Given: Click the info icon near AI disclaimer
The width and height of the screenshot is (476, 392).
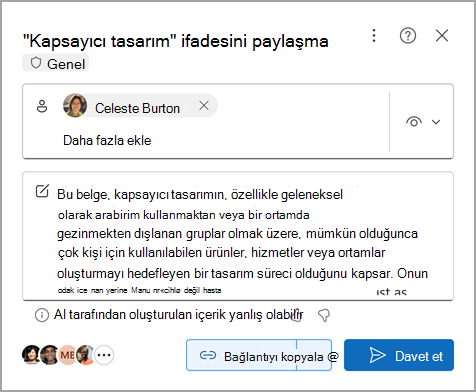Looking at the screenshot, I should [42, 315].
